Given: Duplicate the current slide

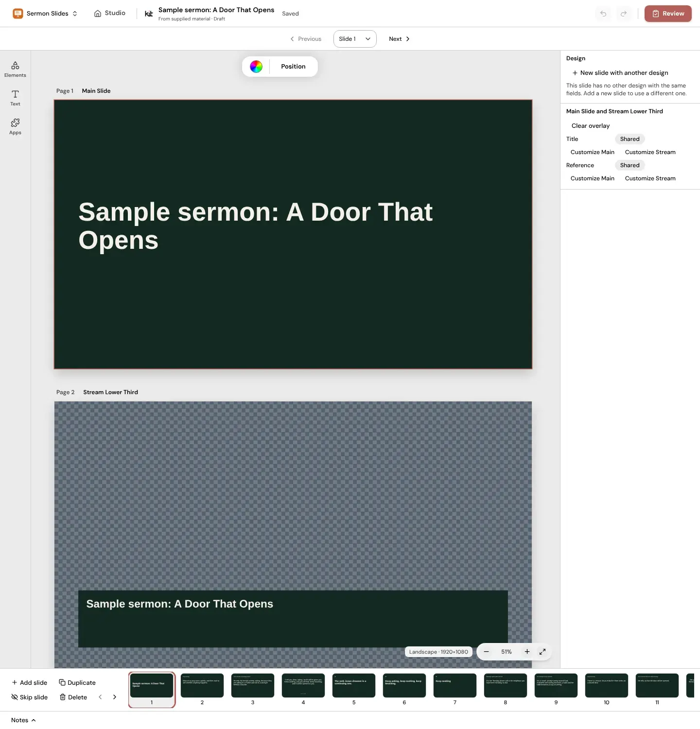Looking at the screenshot, I should (x=77, y=683).
